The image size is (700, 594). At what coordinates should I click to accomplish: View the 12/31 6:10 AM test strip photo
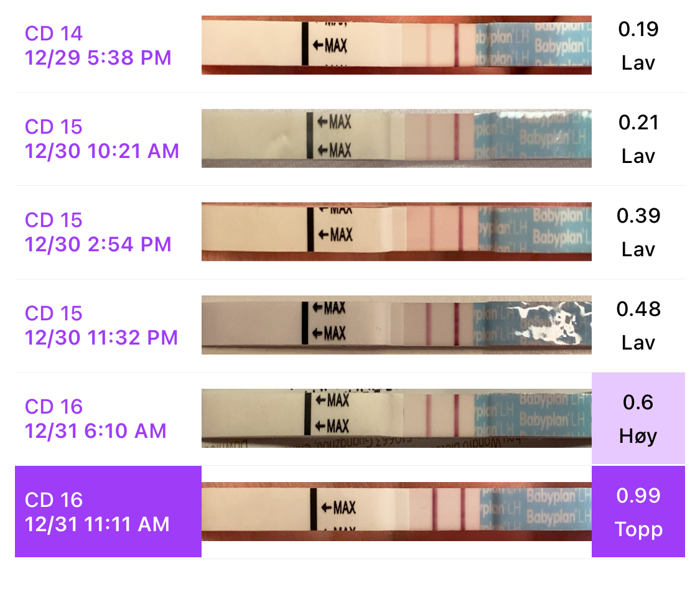[396, 419]
